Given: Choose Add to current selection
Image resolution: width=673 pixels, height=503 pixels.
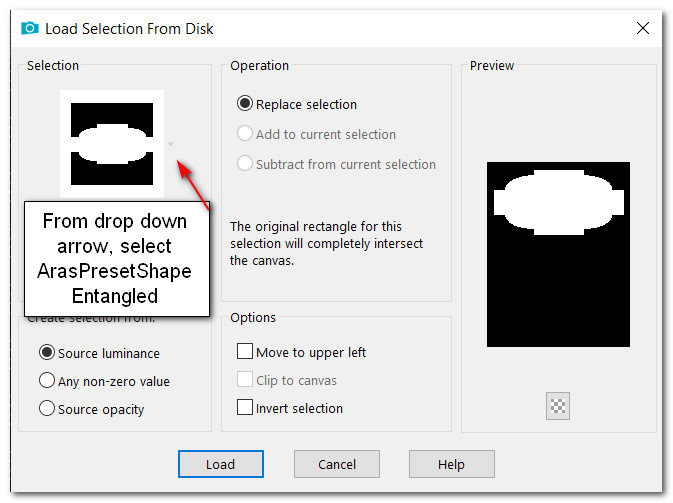Looking at the screenshot, I should click(245, 134).
